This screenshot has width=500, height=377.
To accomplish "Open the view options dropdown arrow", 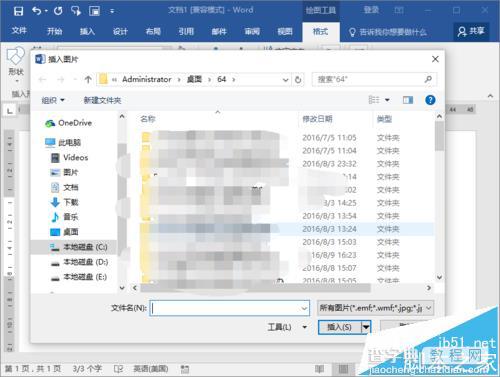I will (x=387, y=100).
